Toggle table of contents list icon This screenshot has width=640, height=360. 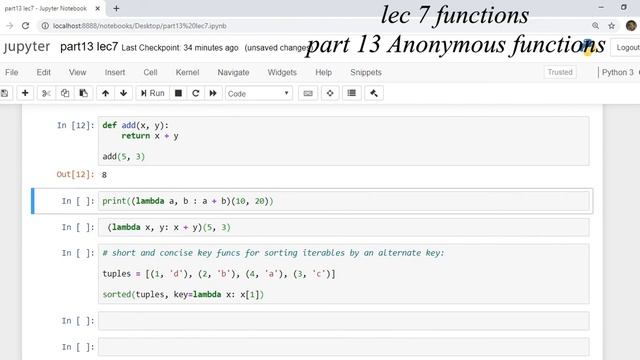tap(351, 93)
